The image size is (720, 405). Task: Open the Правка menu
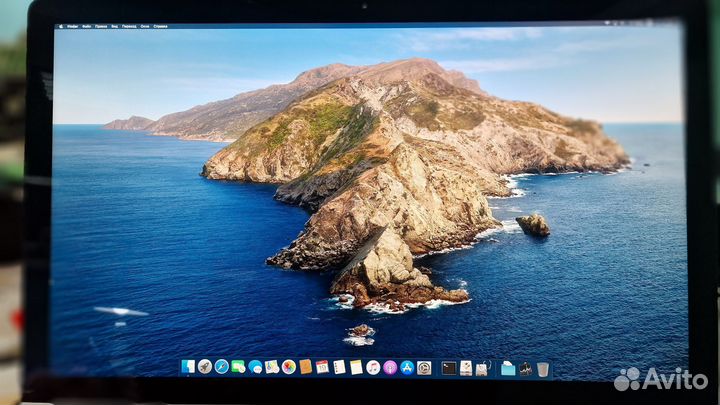[101, 27]
